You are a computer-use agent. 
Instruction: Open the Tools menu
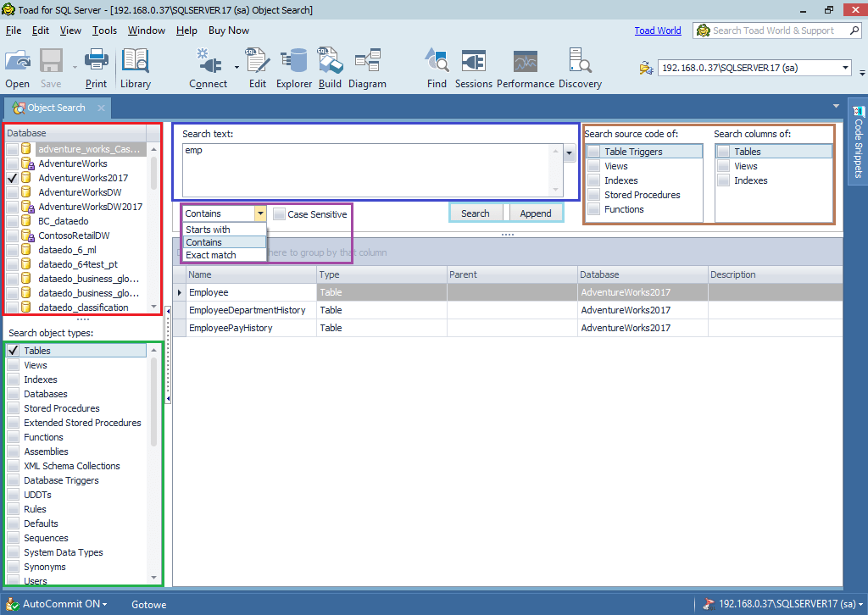point(104,30)
